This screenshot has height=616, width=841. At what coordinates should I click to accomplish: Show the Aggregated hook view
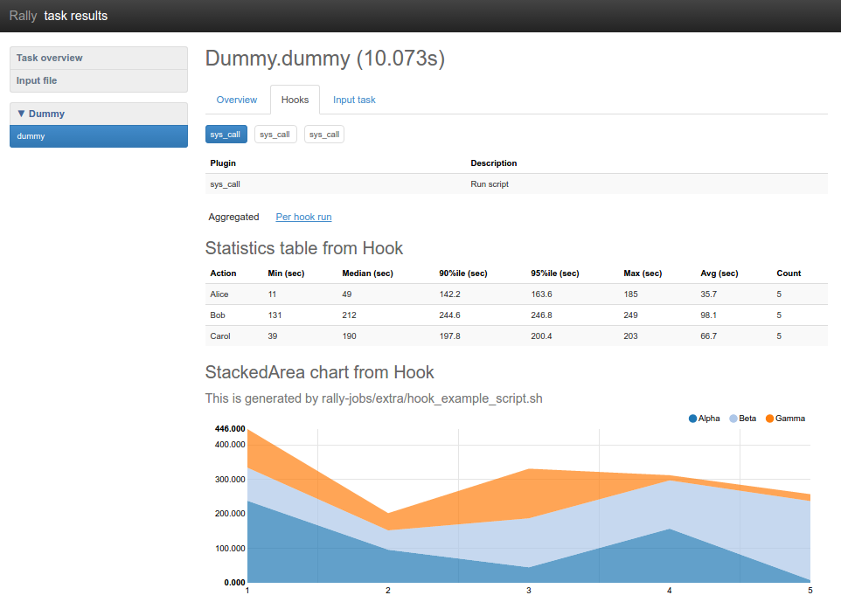point(233,217)
